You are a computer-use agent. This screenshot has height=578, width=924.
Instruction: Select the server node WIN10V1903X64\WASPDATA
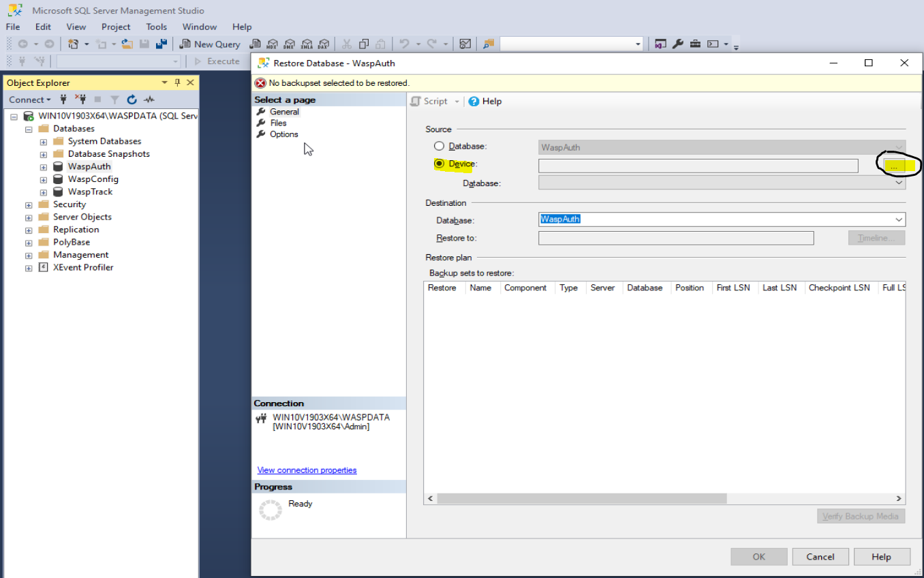pos(118,116)
